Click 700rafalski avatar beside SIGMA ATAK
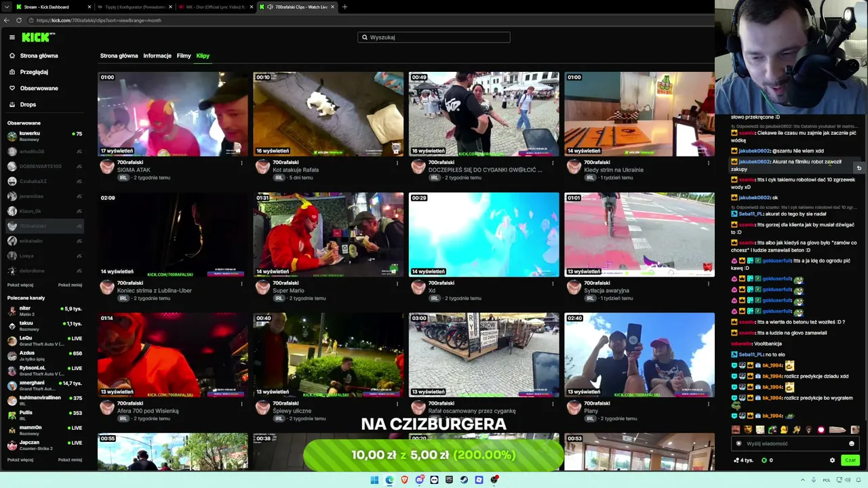This screenshot has width=868, height=488. point(107,167)
